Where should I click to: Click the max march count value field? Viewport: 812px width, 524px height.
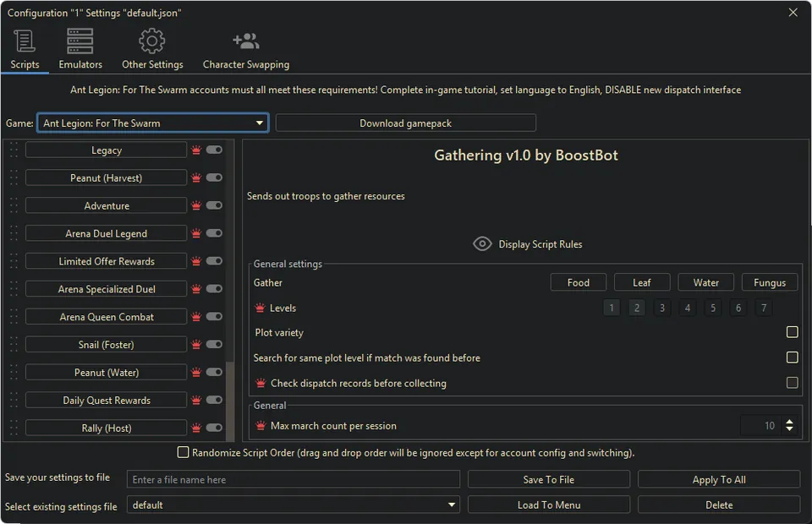click(760, 426)
